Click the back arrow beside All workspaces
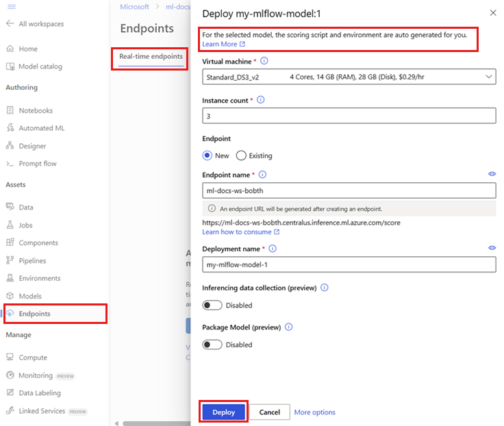This screenshot has width=504, height=426. coord(10,23)
